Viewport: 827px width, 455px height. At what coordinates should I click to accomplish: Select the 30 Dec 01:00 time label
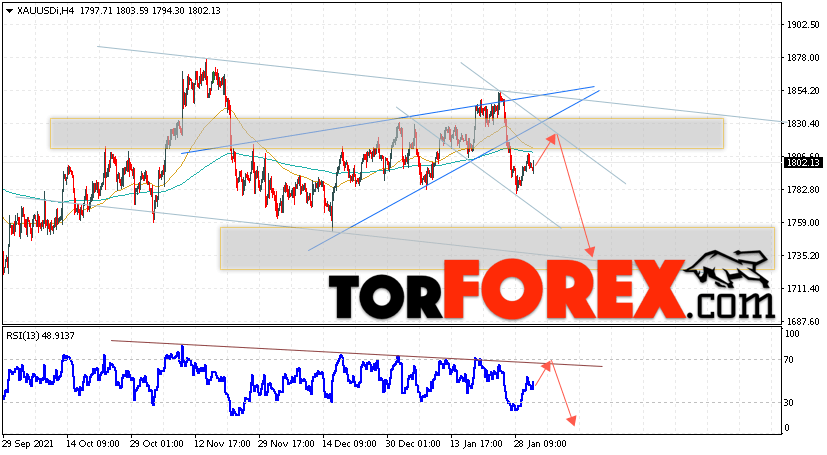coord(413,444)
